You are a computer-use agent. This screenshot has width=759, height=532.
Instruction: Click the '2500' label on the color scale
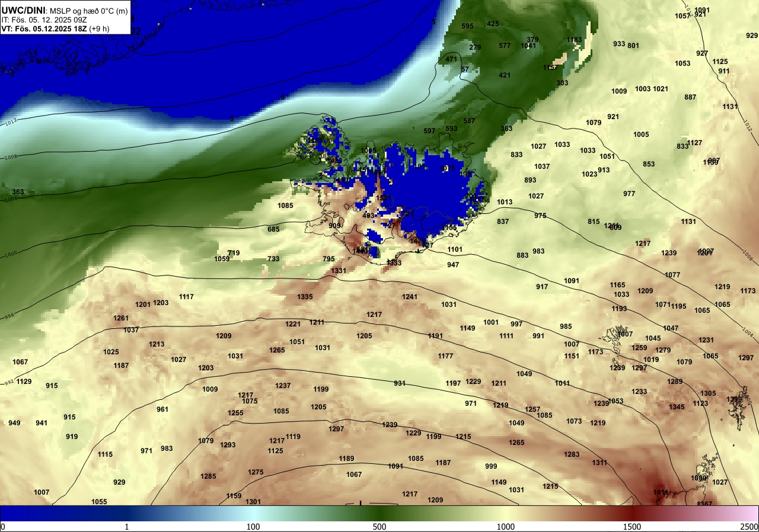coord(750,527)
